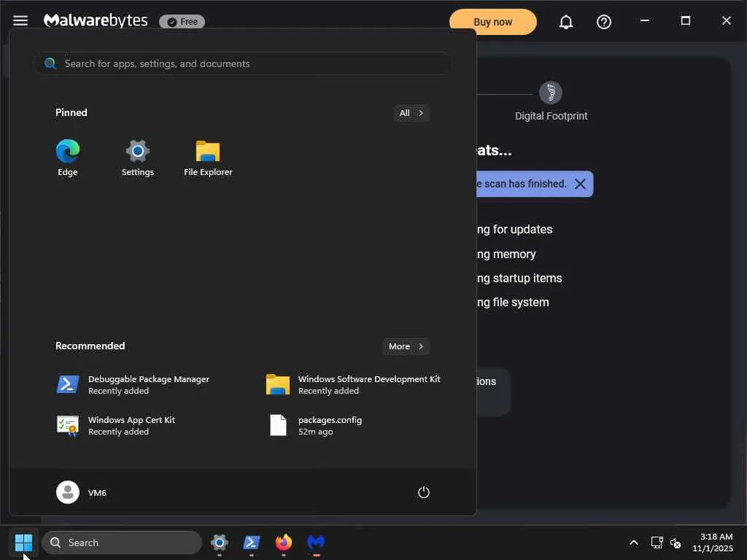The width and height of the screenshot is (747, 560).
Task: Expand hidden system tray icons
Action: [634, 542]
